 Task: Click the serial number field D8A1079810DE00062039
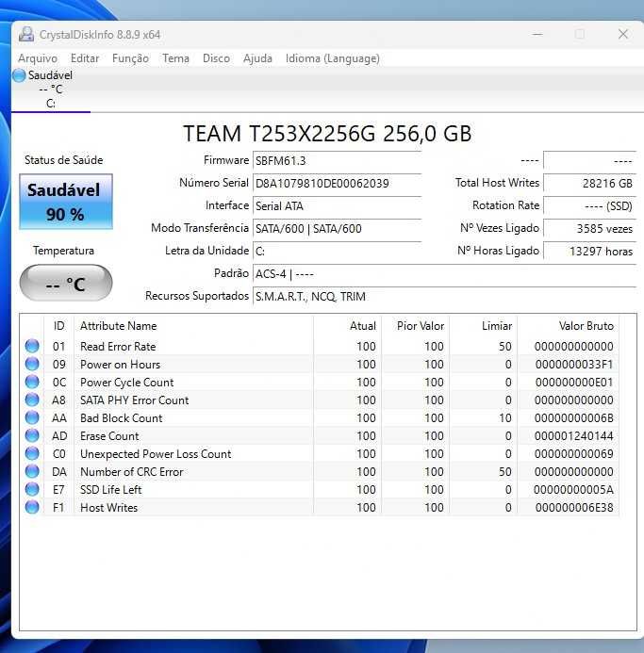click(337, 183)
